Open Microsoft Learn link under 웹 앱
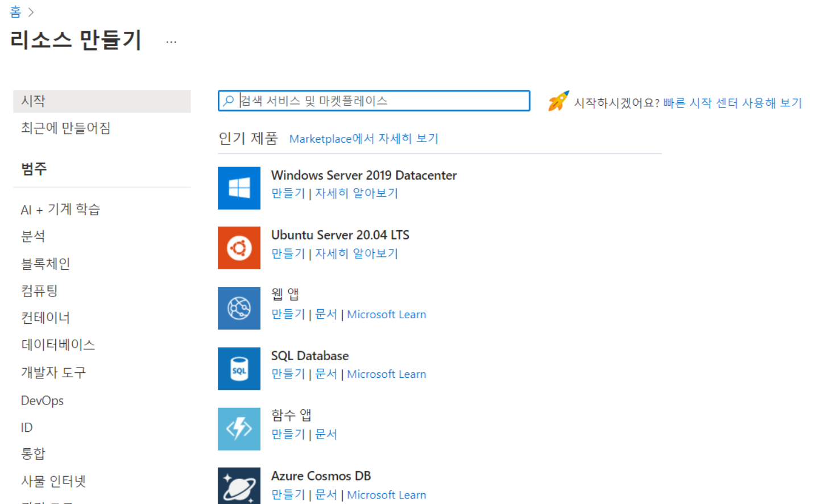The width and height of the screenshot is (832, 504). point(387,314)
